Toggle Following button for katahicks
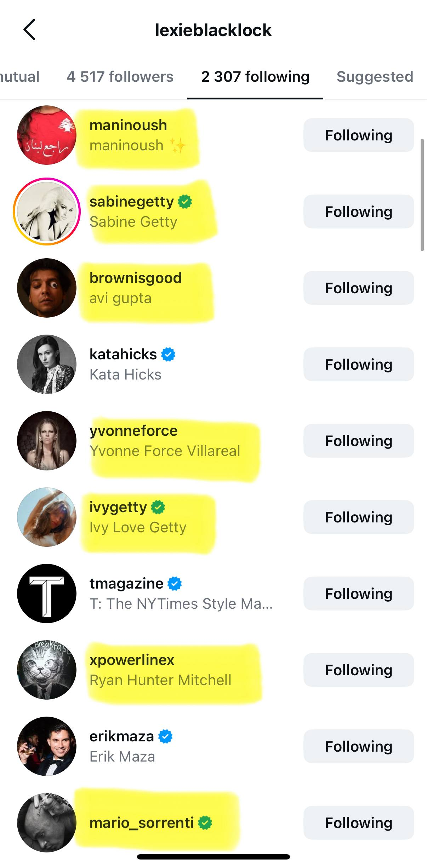 tap(358, 364)
